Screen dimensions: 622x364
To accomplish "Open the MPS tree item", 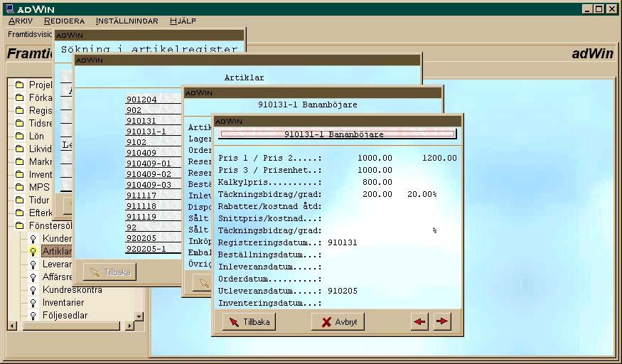I will pos(39,187).
